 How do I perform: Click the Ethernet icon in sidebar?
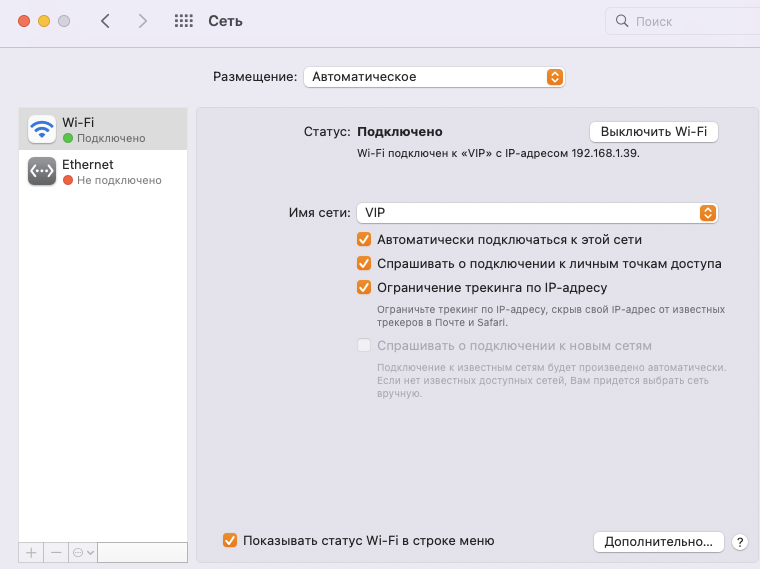42,172
